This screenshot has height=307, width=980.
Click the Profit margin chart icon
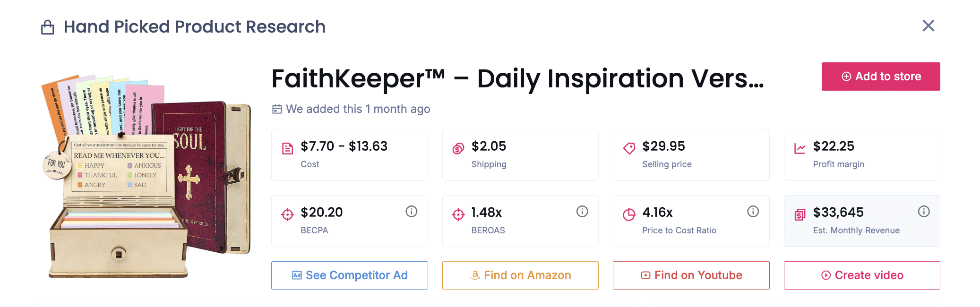800,149
